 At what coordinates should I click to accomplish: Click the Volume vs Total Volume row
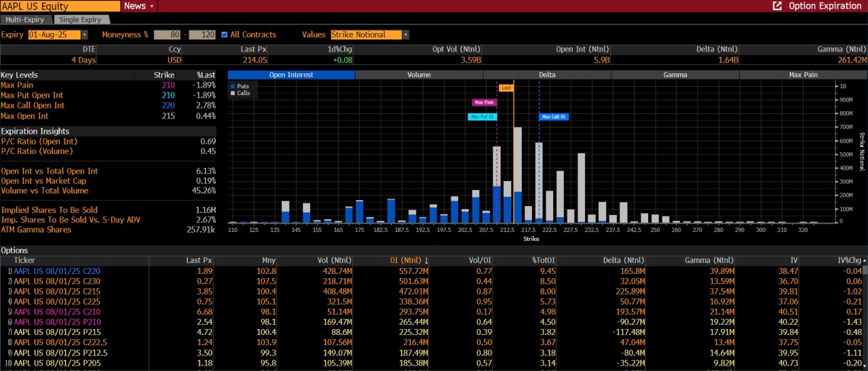coord(109,191)
